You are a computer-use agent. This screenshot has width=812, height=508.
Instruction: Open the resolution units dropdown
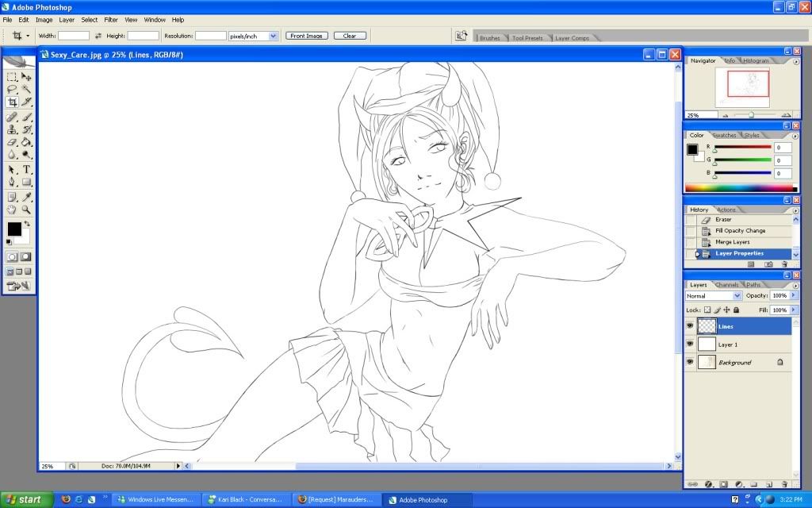click(x=274, y=36)
